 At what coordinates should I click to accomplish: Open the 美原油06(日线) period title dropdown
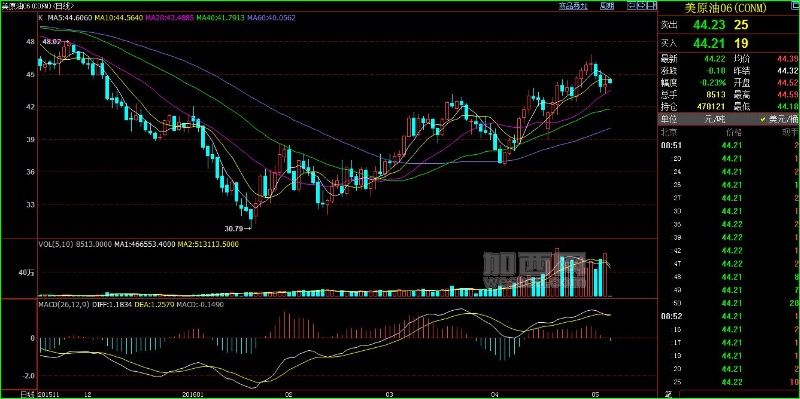pyautogui.click(x=37, y=6)
